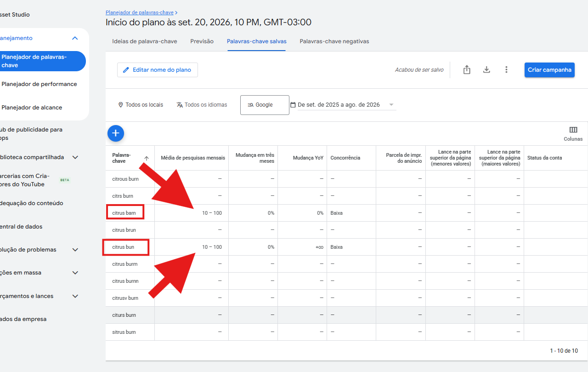Select Planejador de palavras-chave in sidebar

pos(42,61)
